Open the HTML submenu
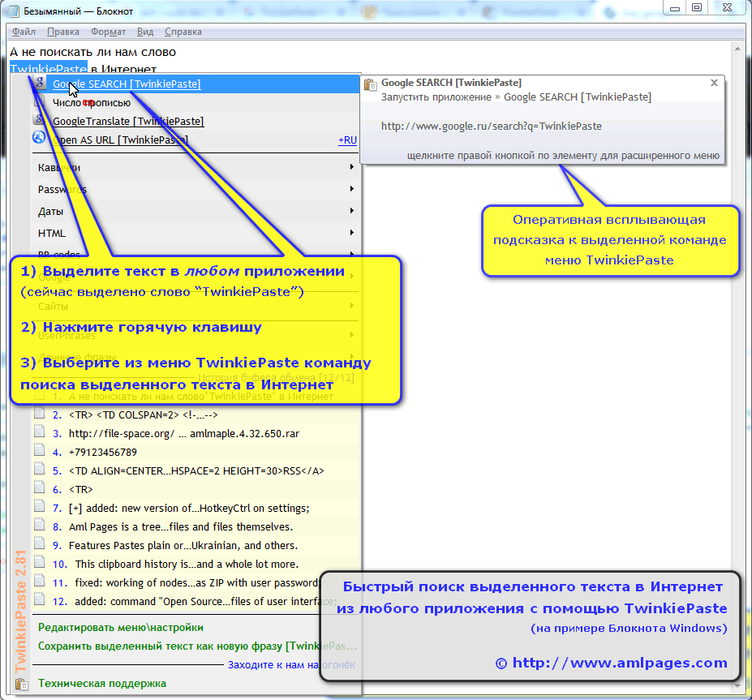 (x=196, y=233)
